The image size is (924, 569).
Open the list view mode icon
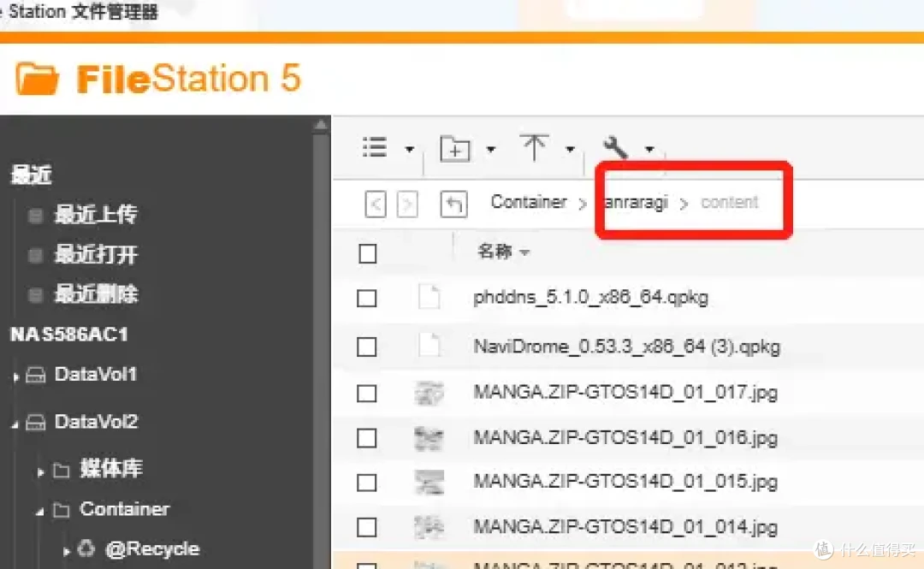[375, 147]
